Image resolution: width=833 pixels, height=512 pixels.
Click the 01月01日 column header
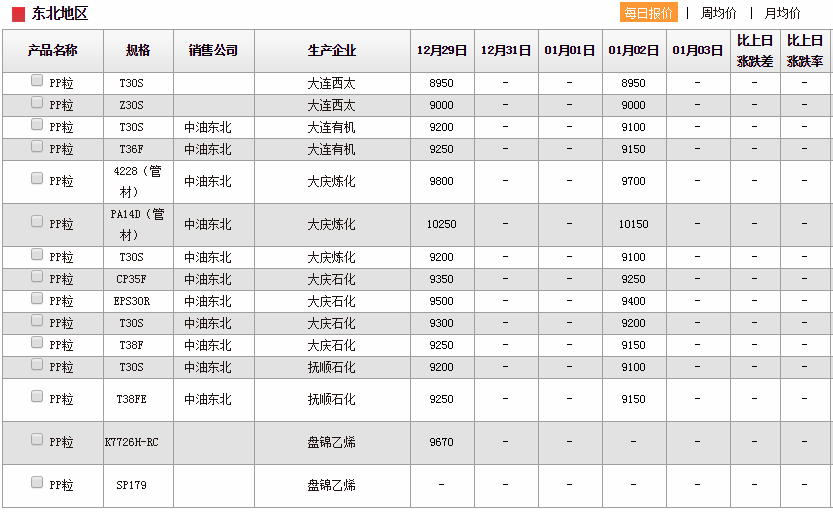click(x=570, y=51)
